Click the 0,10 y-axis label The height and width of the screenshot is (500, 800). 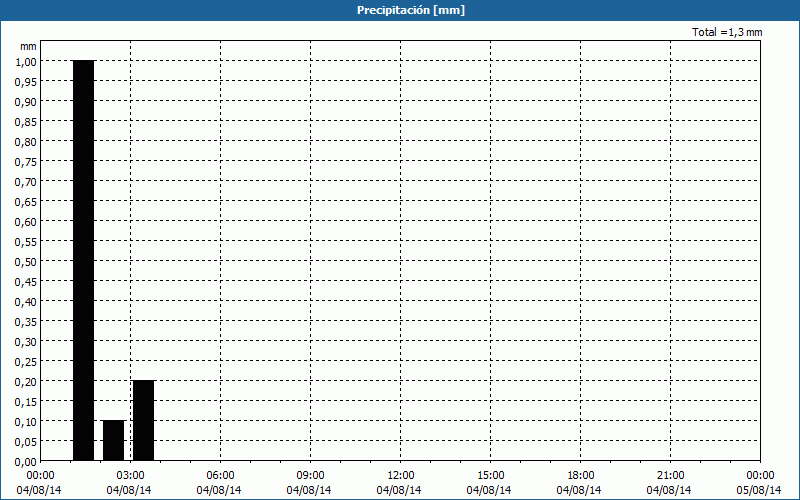26,421
